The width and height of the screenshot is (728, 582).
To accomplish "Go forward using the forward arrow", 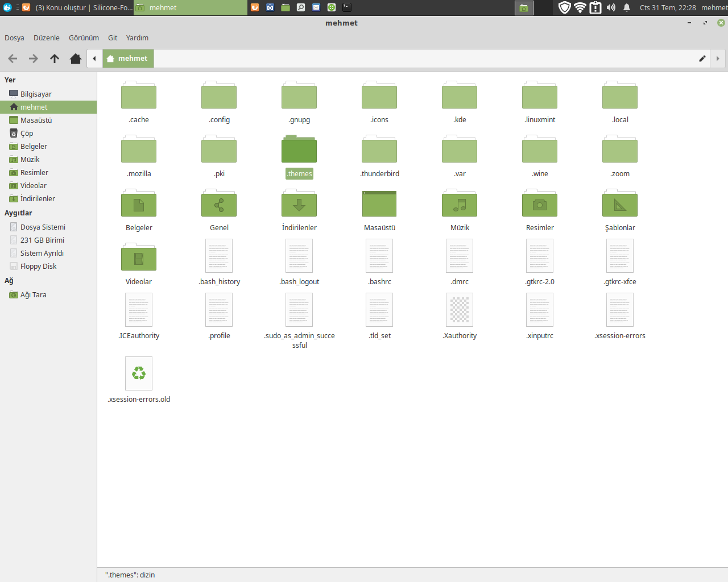I will [34, 59].
